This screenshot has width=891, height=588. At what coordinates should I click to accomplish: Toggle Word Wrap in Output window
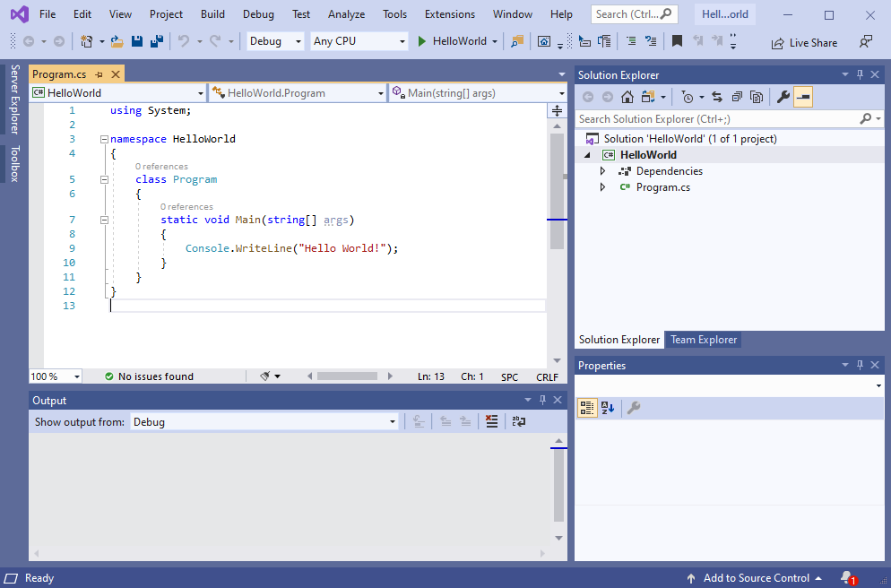(x=519, y=421)
